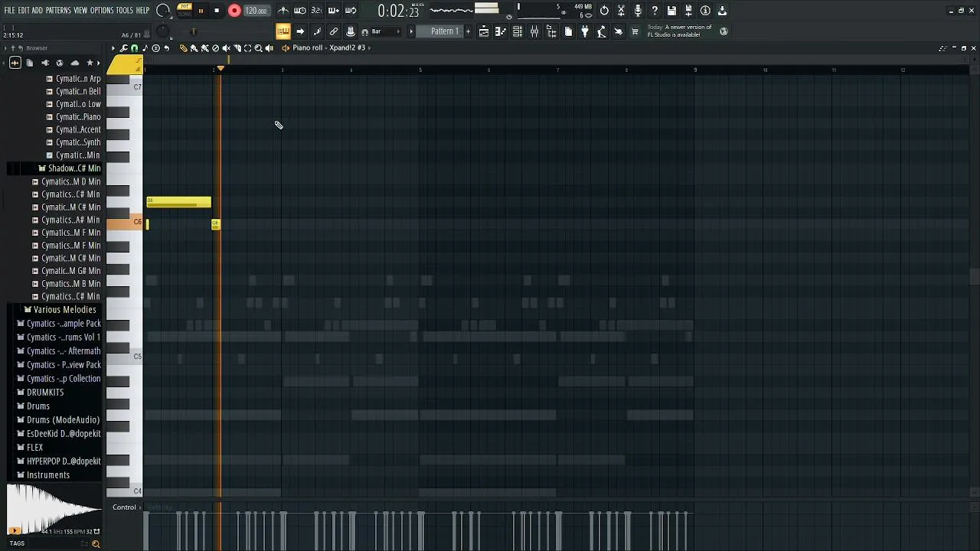
Task: Toggle the countdown before recording button
Action: tap(315, 11)
